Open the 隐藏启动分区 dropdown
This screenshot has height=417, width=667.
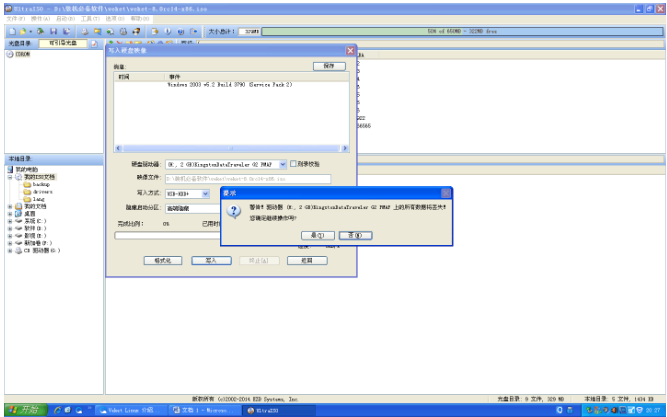193,209
